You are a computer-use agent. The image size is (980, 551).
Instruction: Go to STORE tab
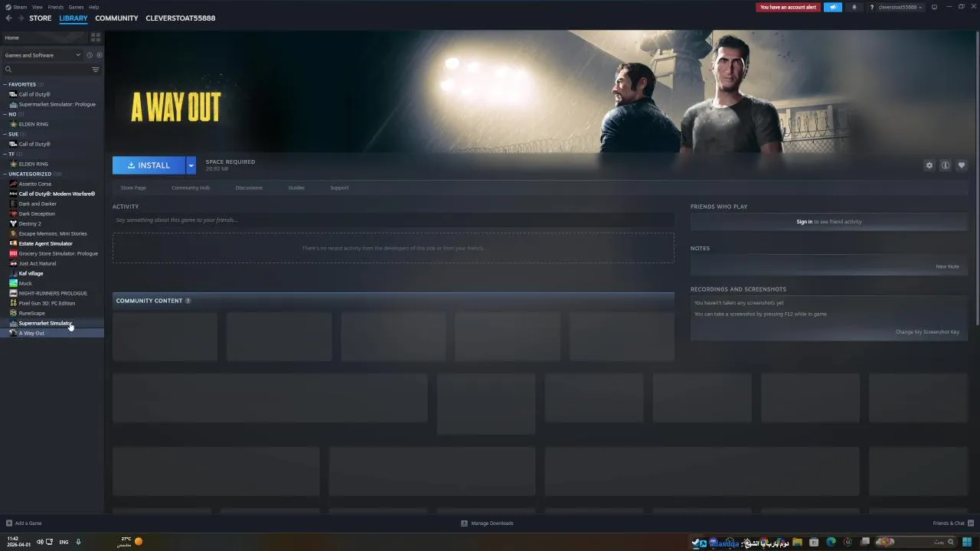point(41,18)
